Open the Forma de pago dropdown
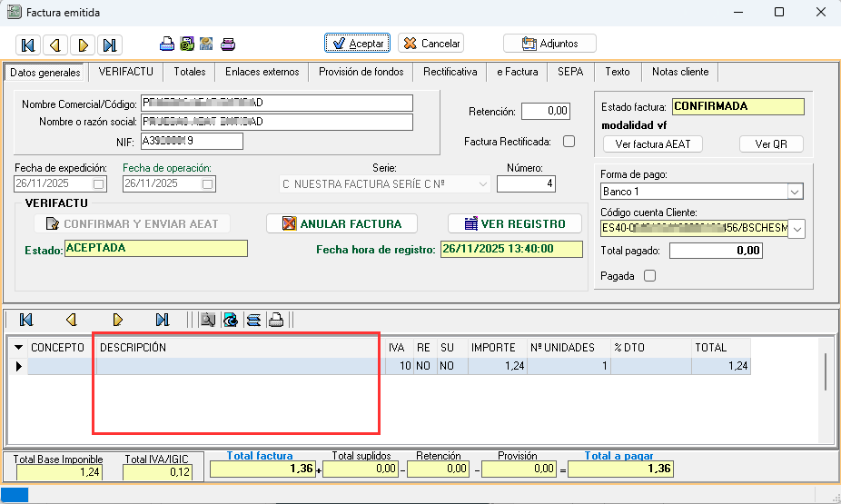 (795, 192)
